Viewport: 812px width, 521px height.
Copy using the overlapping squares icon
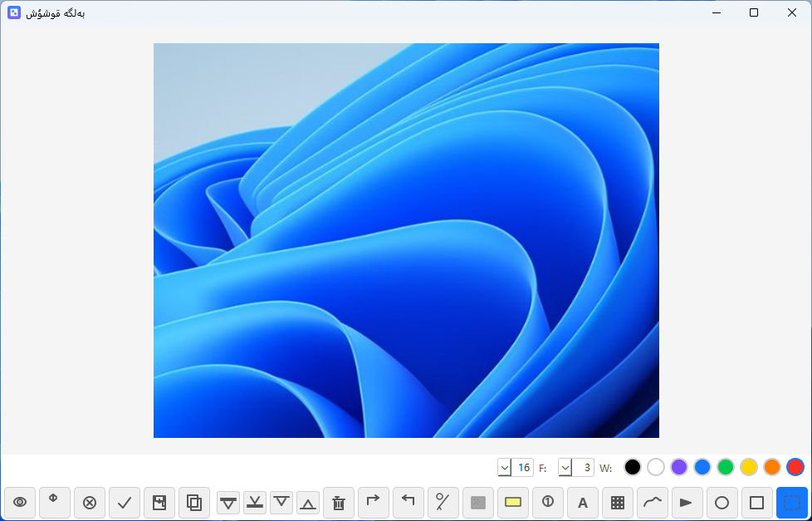point(194,503)
